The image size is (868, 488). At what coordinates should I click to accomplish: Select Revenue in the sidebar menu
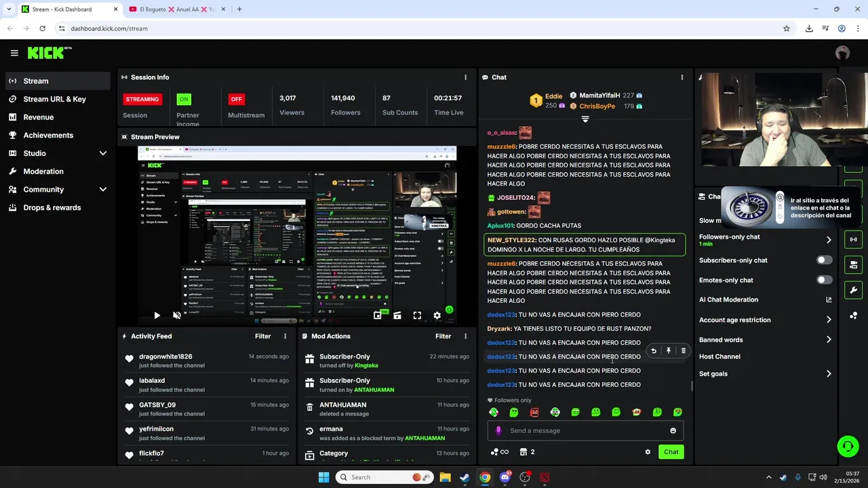pos(58,117)
